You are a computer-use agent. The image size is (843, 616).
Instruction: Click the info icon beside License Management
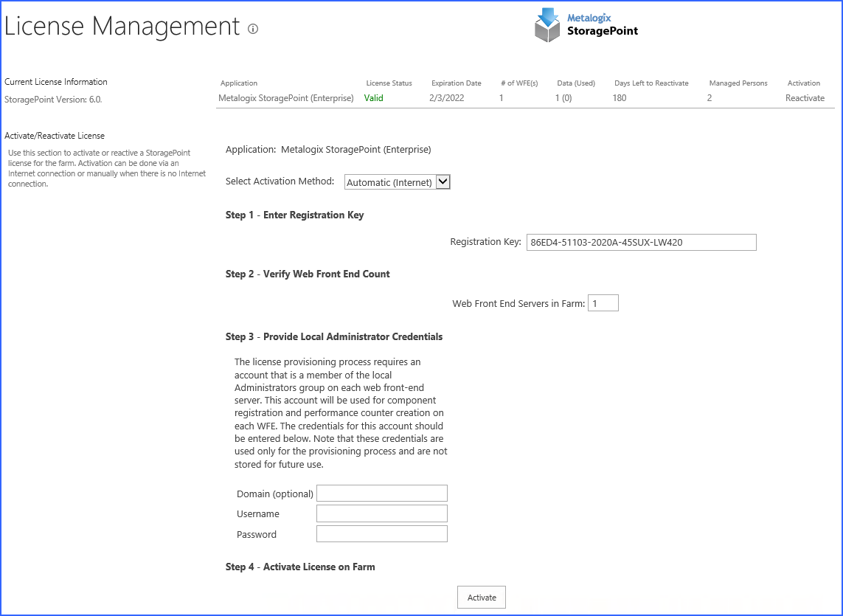[253, 29]
